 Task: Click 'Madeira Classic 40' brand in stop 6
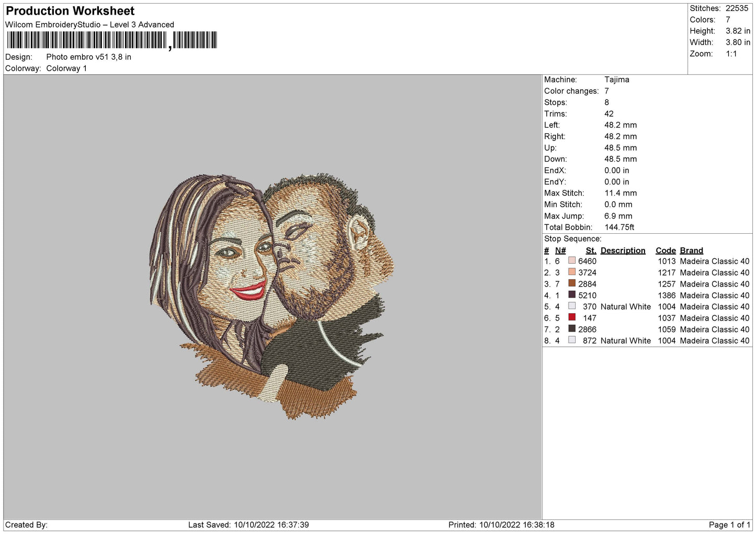point(715,318)
